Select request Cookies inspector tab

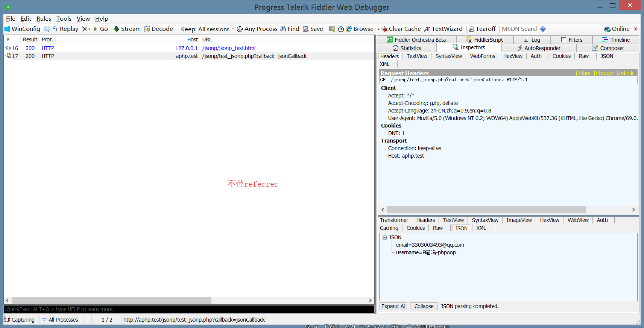click(562, 56)
